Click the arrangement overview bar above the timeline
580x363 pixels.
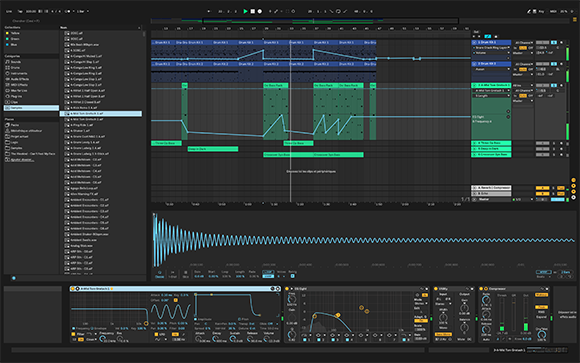305,21
